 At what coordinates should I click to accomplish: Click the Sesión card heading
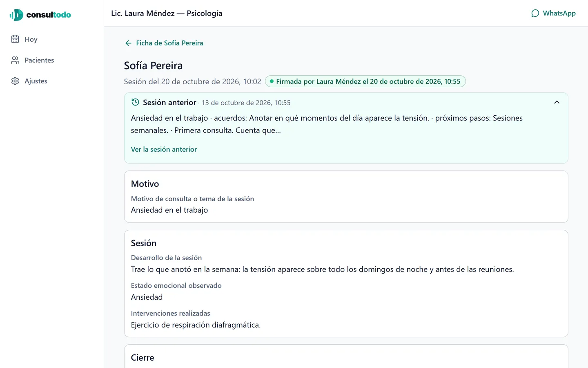tap(143, 243)
